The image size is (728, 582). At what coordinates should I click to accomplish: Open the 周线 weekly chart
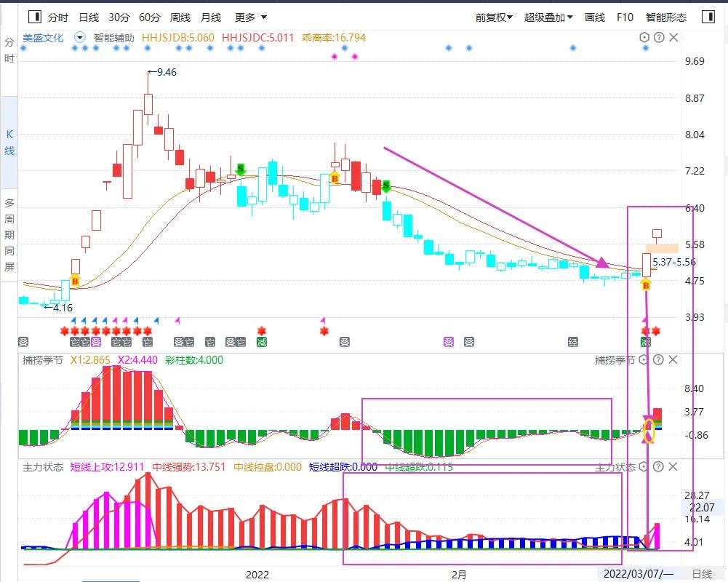click(180, 17)
